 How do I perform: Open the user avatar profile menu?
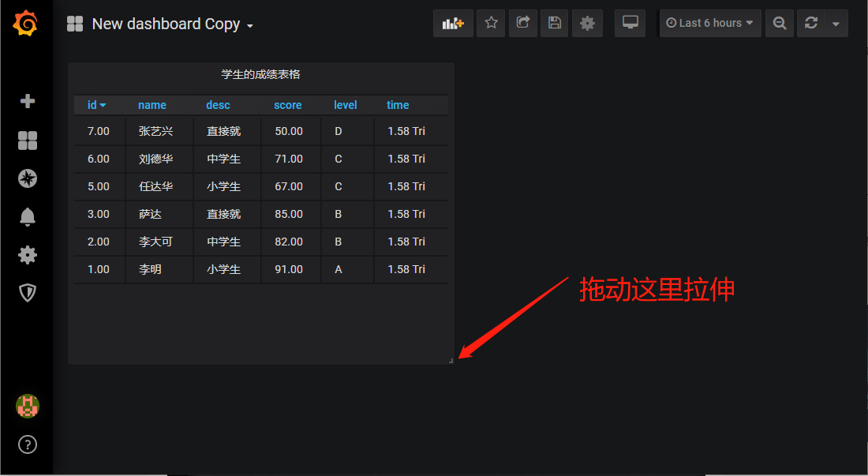point(27,407)
